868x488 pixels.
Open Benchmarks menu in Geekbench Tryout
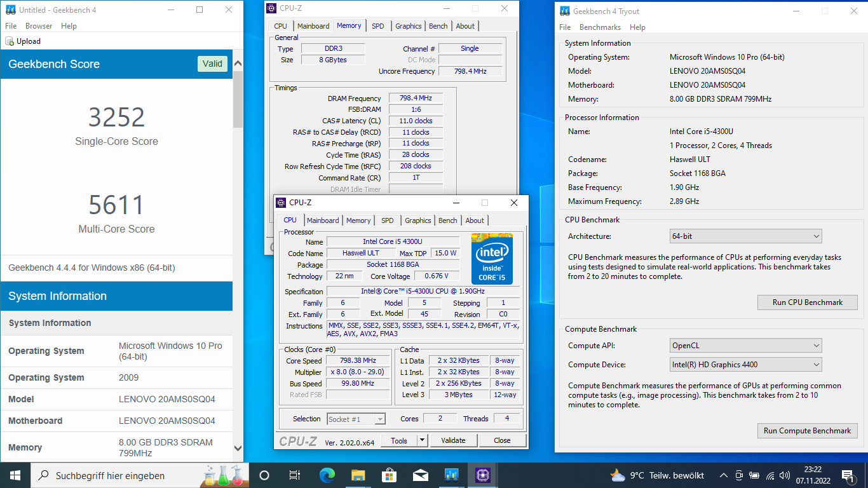click(600, 27)
